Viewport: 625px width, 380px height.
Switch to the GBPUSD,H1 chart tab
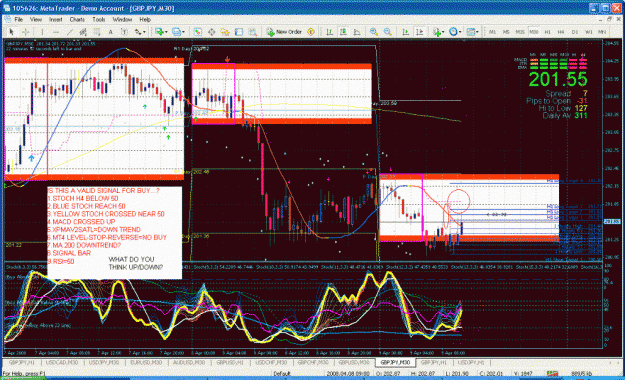(x=230, y=362)
